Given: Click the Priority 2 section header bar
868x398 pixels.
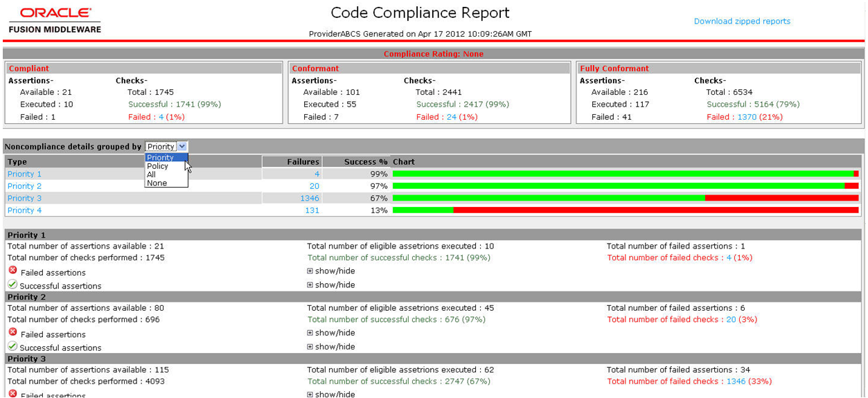Looking at the screenshot, I should (x=433, y=297).
